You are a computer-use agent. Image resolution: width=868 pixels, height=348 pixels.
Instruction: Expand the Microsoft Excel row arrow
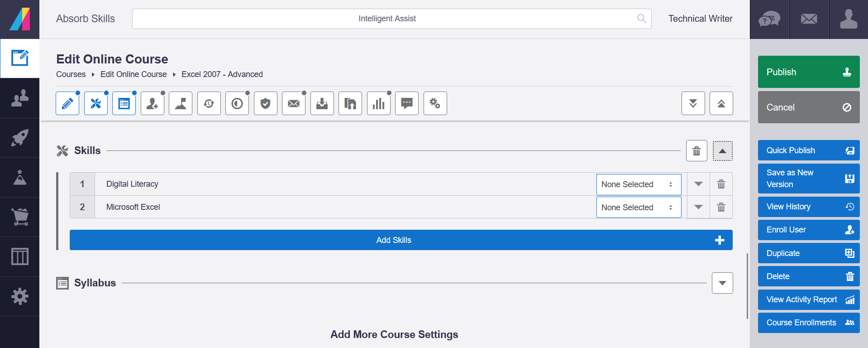[698, 207]
